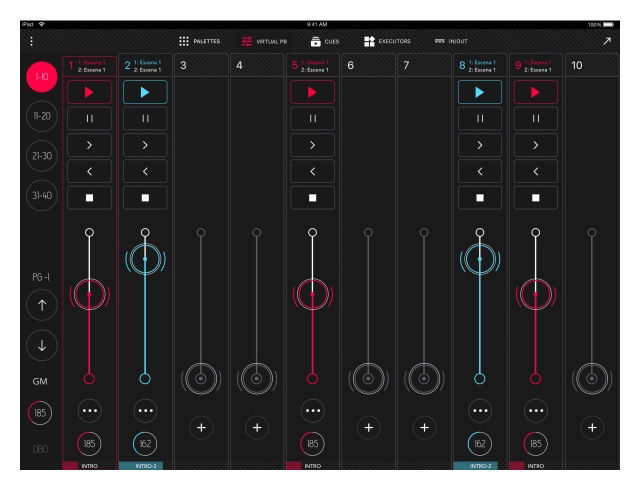
Task: Open the Palettes tab
Action: 200,41
